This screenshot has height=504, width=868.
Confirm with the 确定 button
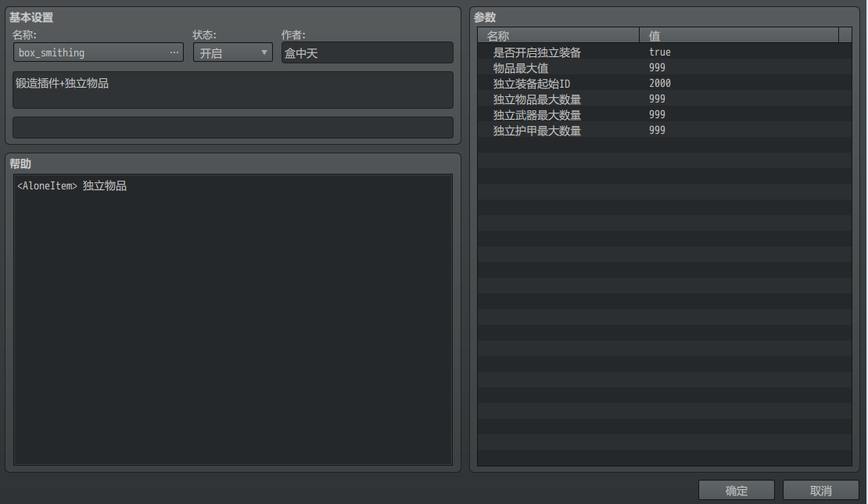coord(737,490)
